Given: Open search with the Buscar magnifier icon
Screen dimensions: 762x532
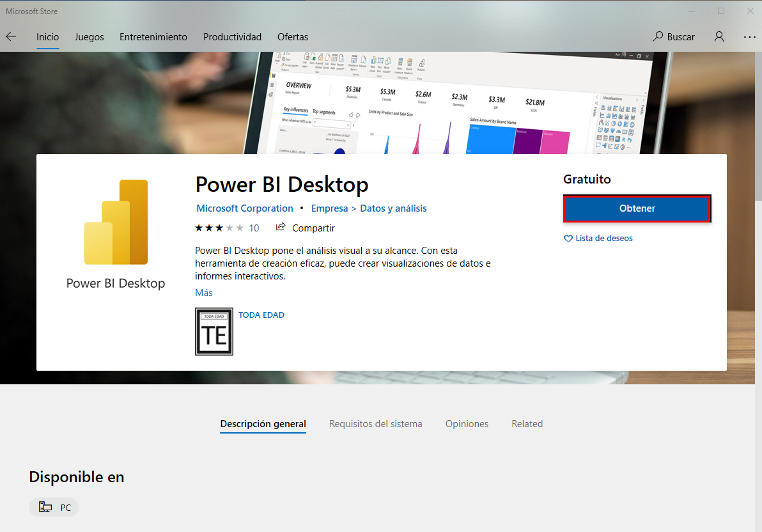Looking at the screenshot, I should coord(658,36).
